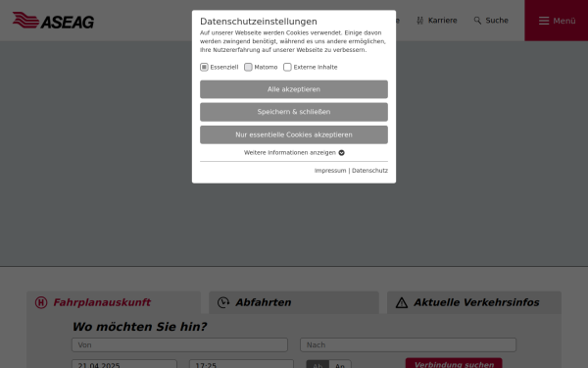This screenshot has width=588, height=368.
Task: Select the Ab departure toggle
Action: tap(318, 364)
